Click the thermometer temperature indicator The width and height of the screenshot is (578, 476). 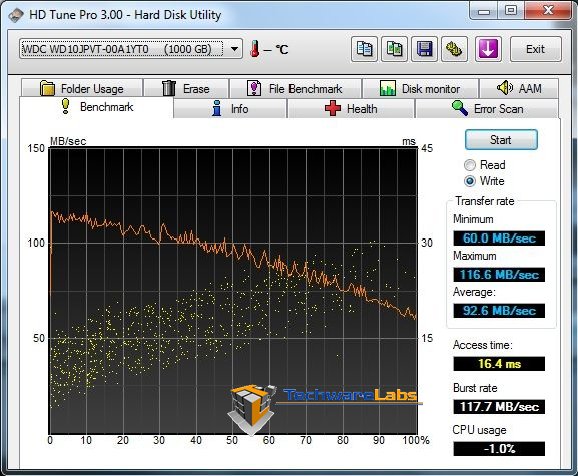[x=254, y=49]
